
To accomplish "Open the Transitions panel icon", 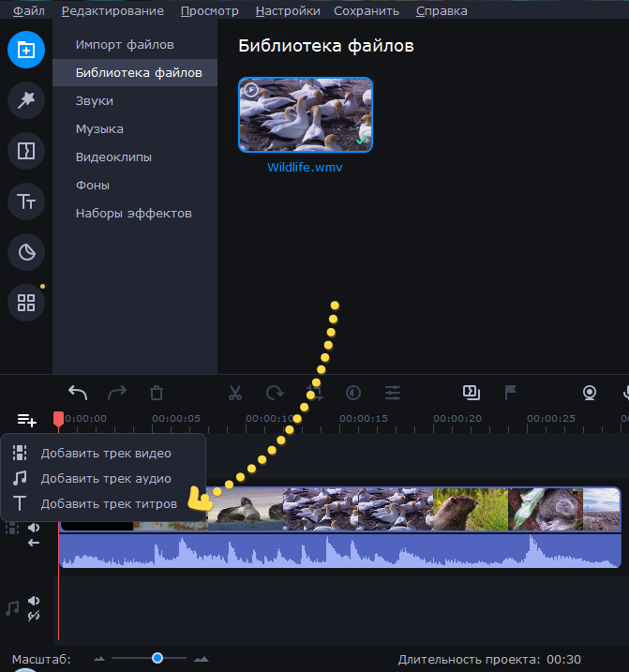I will pos(25,150).
